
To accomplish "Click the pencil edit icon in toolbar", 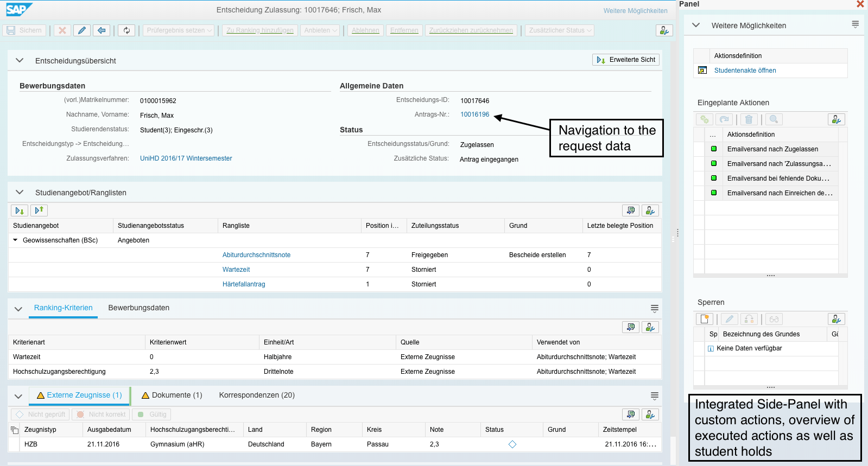I will click(x=81, y=30).
